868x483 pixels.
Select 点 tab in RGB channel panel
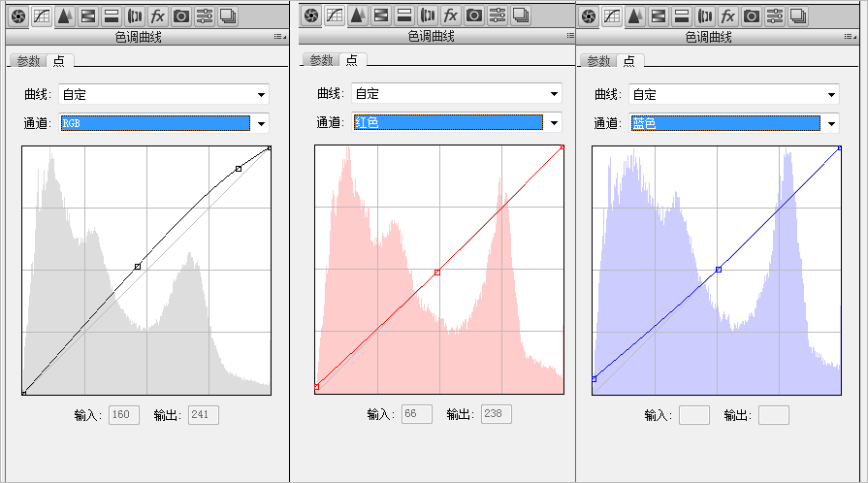click(x=59, y=61)
